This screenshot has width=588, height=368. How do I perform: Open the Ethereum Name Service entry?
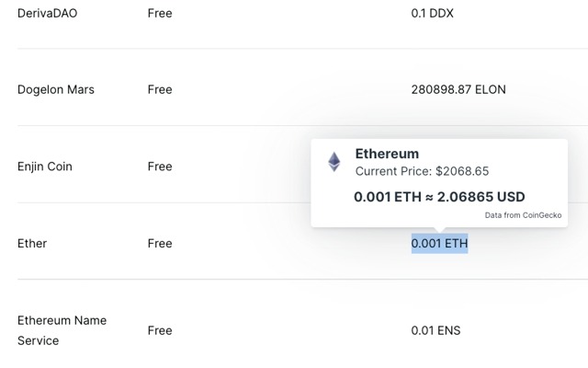tap(62, 330)
